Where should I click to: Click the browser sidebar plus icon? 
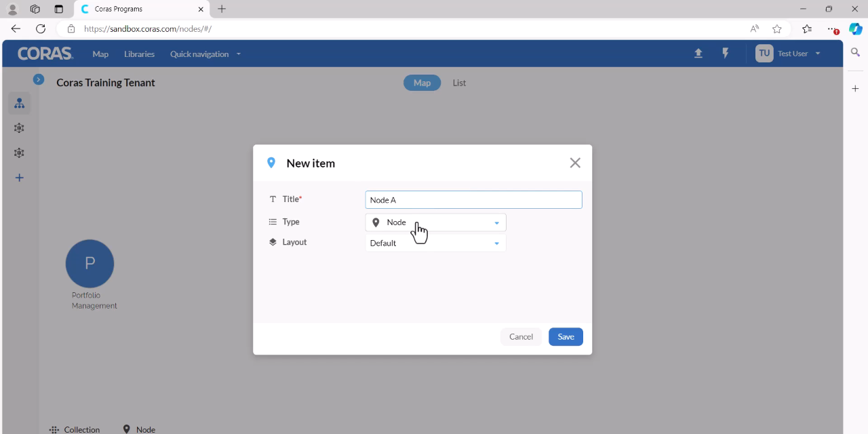point(856,89)
